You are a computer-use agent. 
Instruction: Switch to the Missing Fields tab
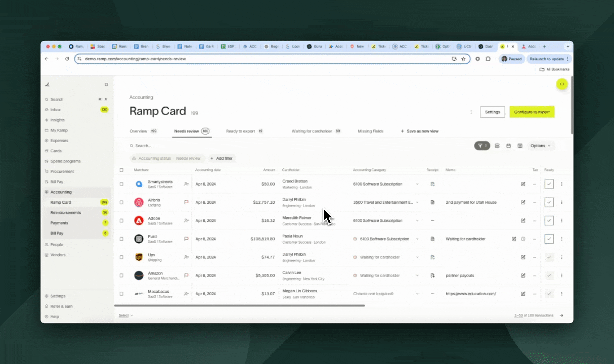(371, 131)
